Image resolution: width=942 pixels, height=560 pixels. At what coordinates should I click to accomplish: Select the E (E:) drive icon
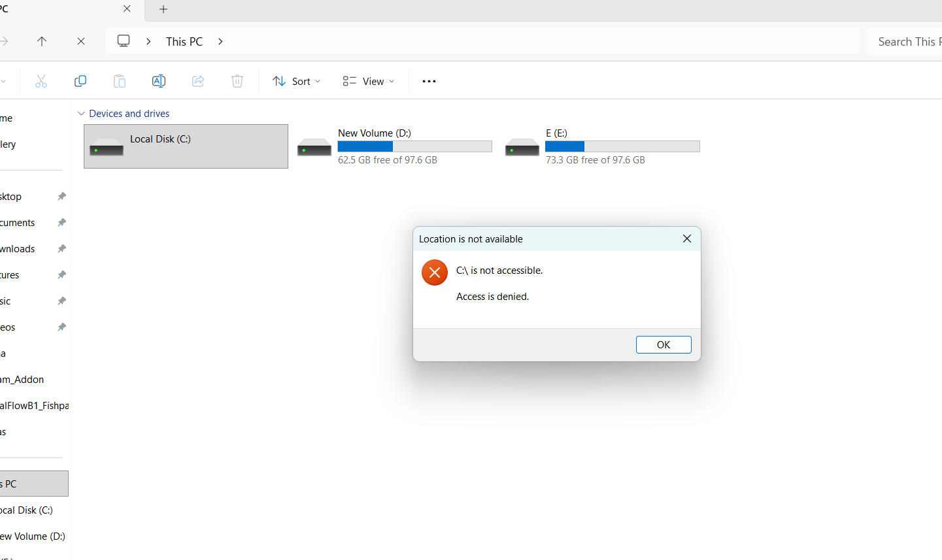tap(522, 148)
